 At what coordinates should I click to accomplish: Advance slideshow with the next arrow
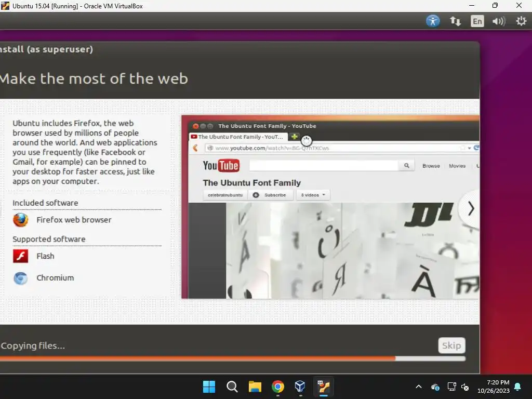point(471,209)
